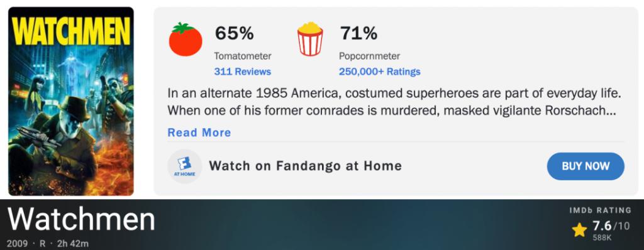Viewport: 644px width, 250px height.
Task: Expand the synopsis with Read More
Action: tap(199, 133)
